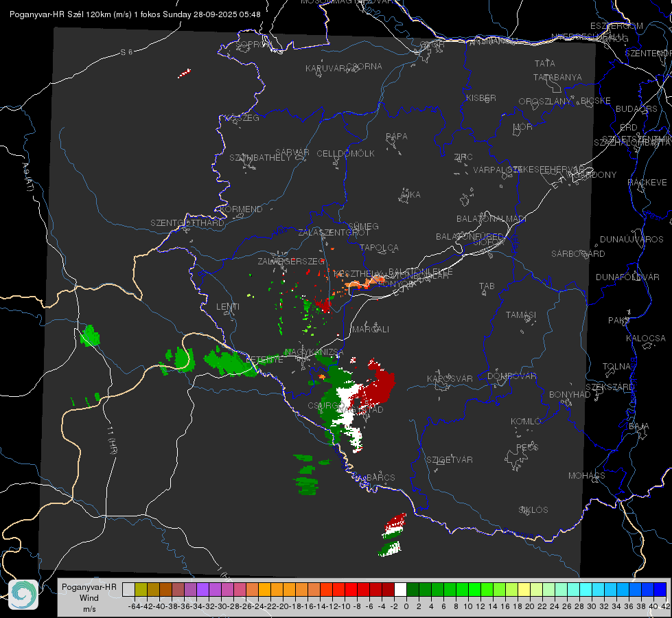Screen dimensions: 672x618
Task: Click the swirl logo icon beside the legend
Action: (23, 595)
